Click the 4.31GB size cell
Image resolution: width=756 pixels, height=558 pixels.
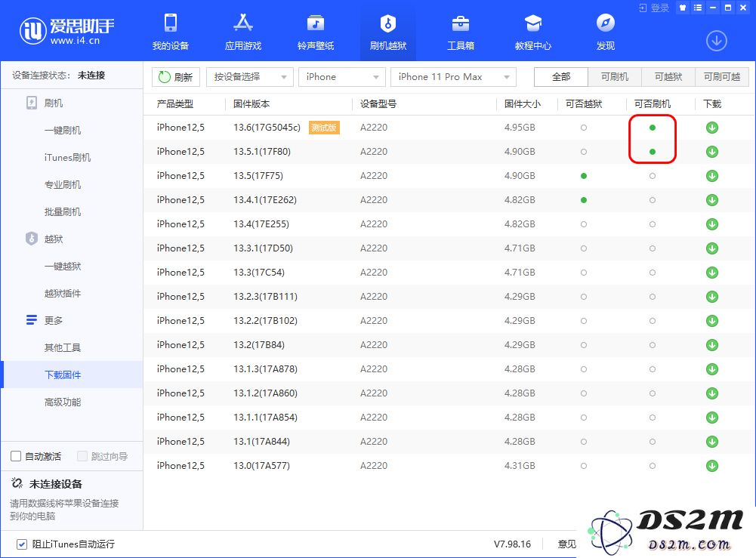pyautogui.click(x=520, y=466)
